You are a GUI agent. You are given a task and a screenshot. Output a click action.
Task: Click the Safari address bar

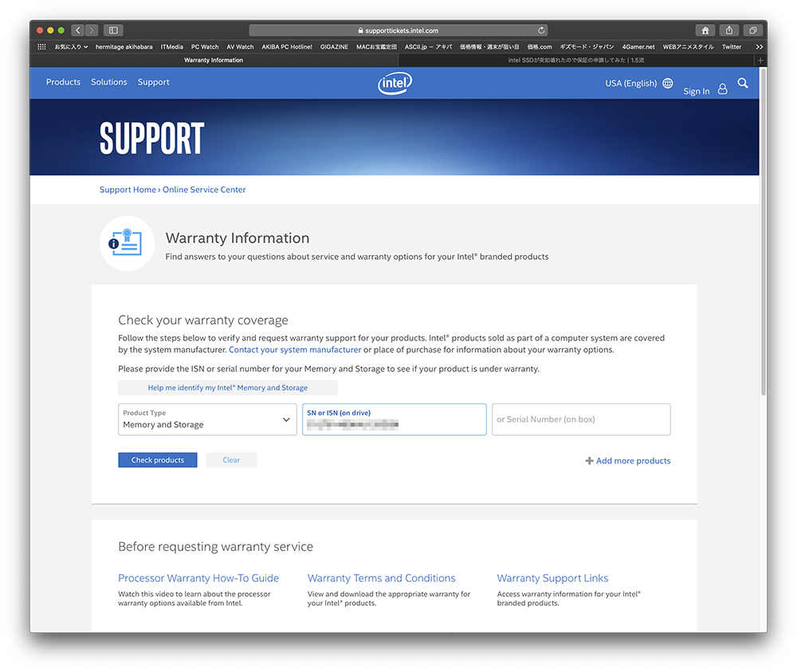[398, 30]
